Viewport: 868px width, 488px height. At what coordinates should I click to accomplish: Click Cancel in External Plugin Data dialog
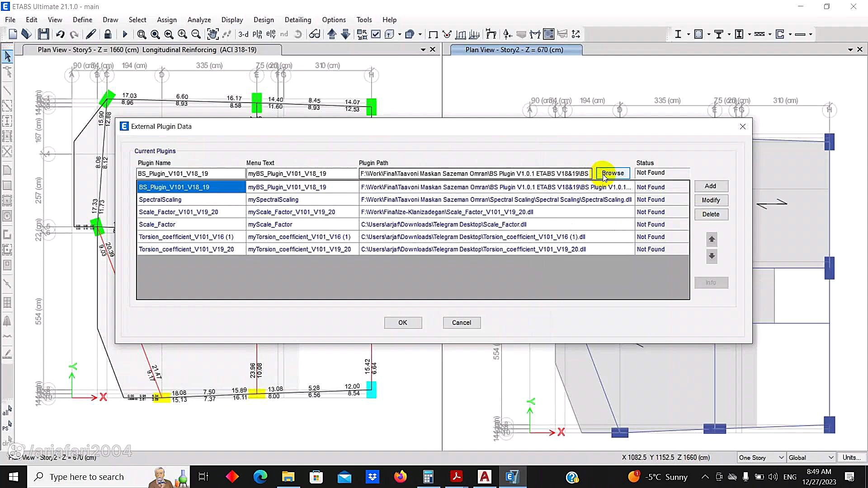(462, 323)
